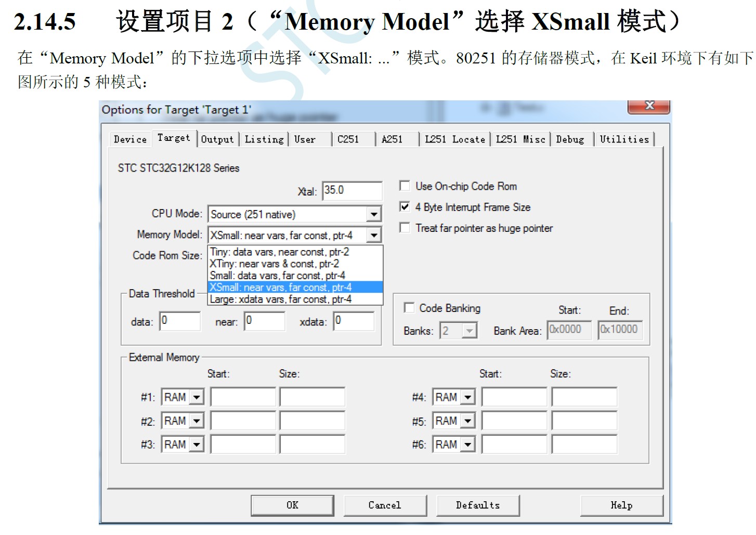Image resolution: width=756 pixels, height=535 pixels.
Task: Uncheck 4 Byte Interrupt Frame Size
Action: pyautogui.click(x=405, y=206)
